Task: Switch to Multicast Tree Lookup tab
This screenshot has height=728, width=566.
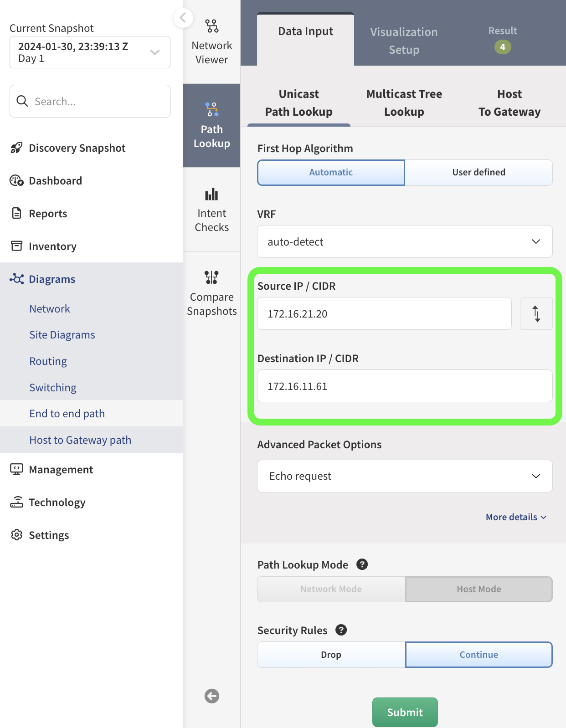Action: (x=404, y=103)
